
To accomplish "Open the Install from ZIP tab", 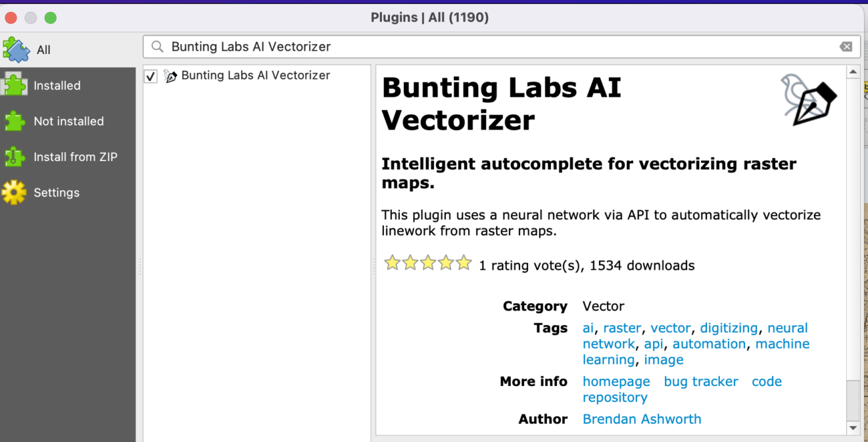I will [x=75, y=157].
